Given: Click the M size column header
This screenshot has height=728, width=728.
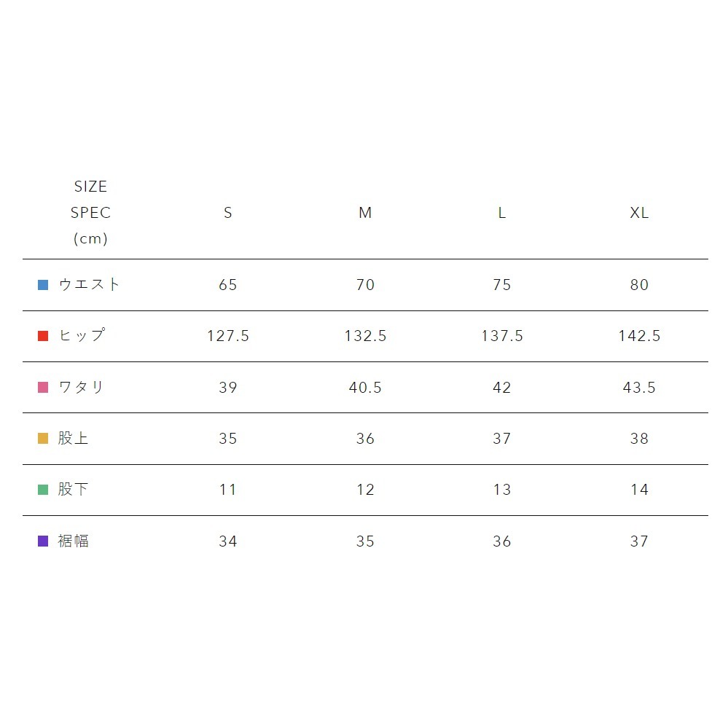Looking at the screenshot, I should coord(365,213).
